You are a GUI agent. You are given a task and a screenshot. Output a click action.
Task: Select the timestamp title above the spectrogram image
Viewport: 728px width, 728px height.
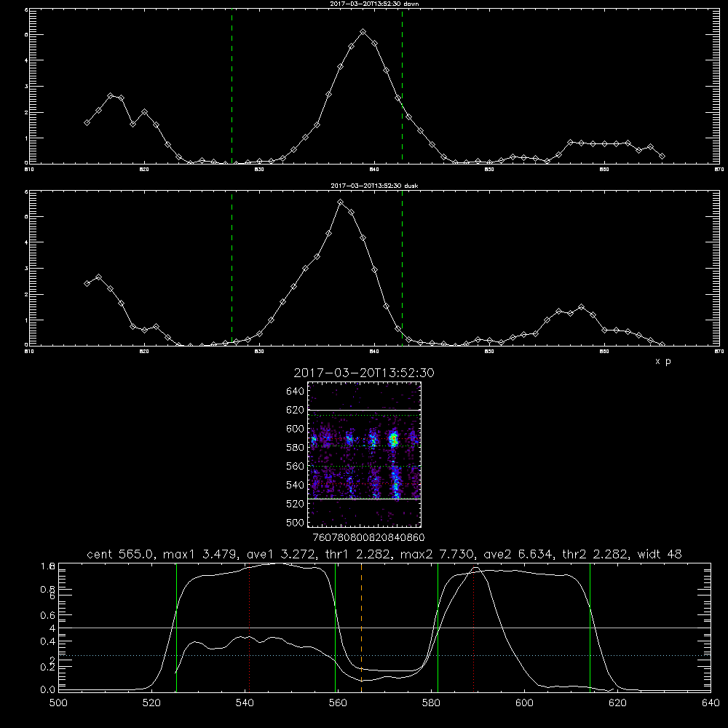[x=364, y=373]
